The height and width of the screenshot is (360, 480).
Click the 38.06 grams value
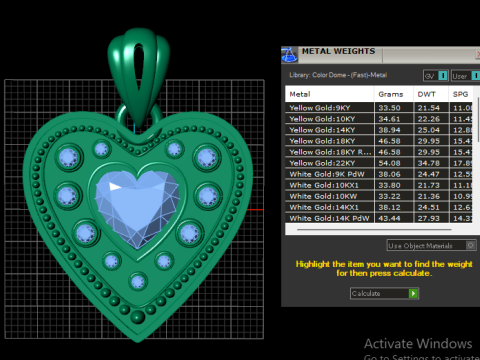[389, 174]
